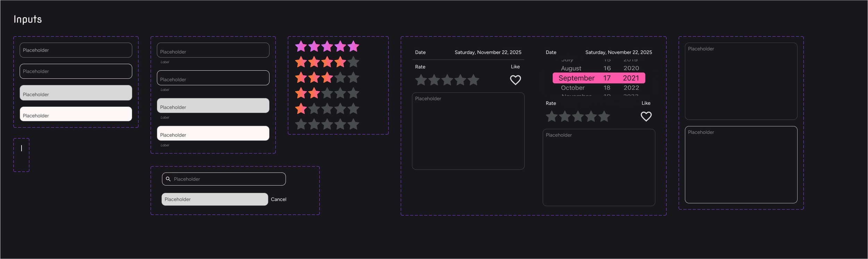Click the gray second star in the one-star row
The width and height of the screenshot is (868, 259).
(x=314, y=109)
